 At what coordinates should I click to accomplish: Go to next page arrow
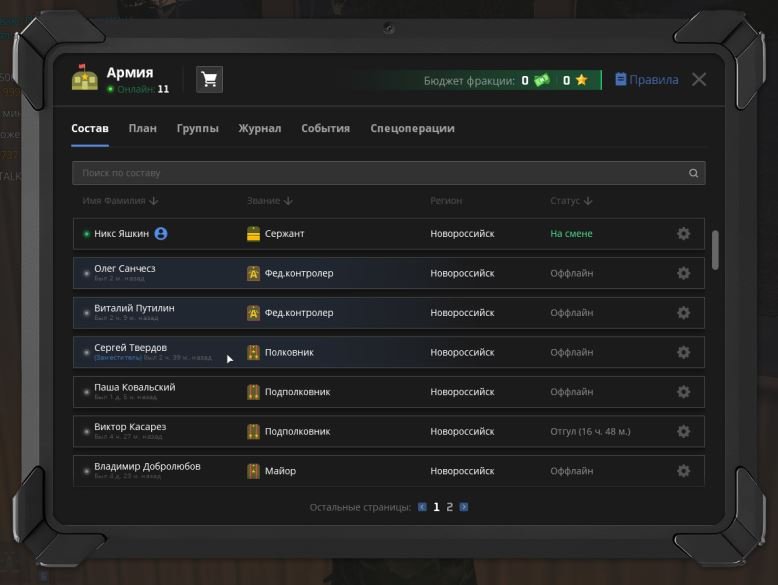point(463,507)
